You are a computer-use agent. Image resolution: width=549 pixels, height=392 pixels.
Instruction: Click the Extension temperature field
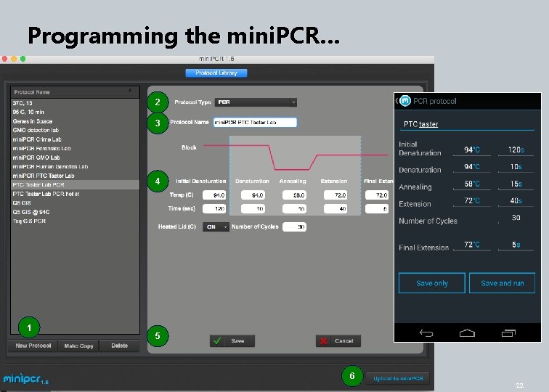(335, 195)
